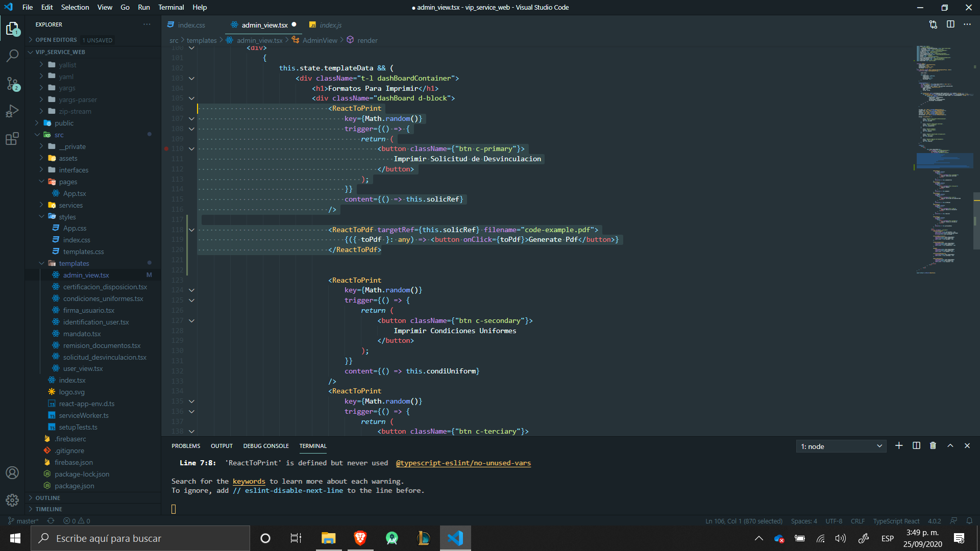
Task: Click the Accounts icon above settings
Action: (12, 472)
